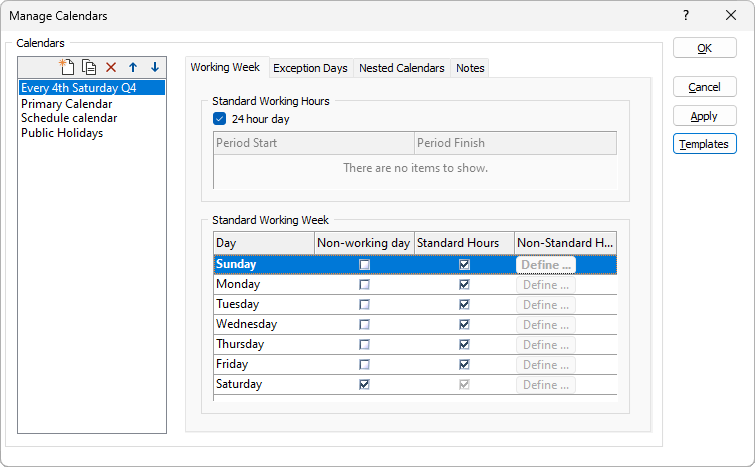Image resolution: width=755 pixels, height=467 pixels.
Task: Click Define for Sunday's non-standard hours
Action: coord(545,265)
